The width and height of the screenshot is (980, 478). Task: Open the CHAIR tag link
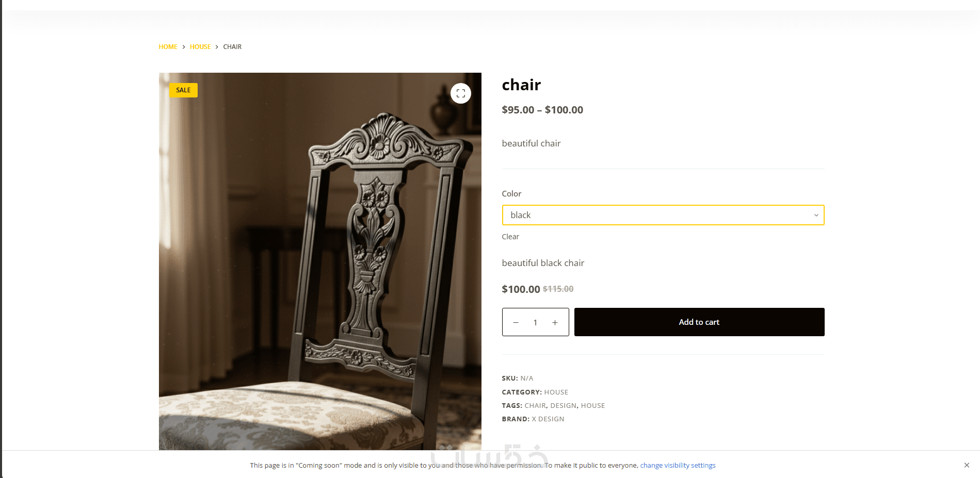535,405
